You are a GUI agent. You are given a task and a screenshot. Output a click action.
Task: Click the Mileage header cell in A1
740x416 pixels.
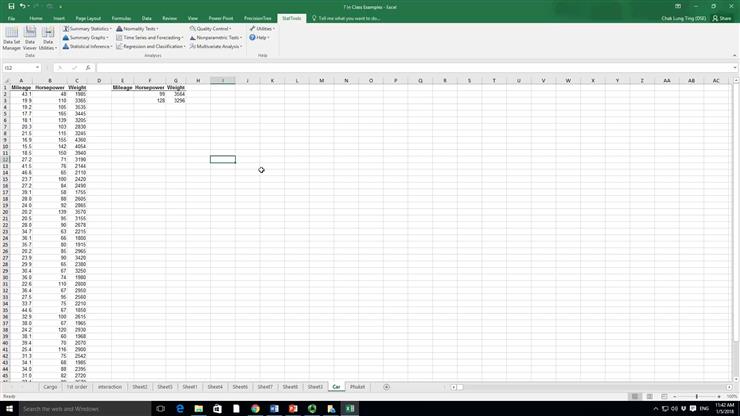(x=21, y=87)
